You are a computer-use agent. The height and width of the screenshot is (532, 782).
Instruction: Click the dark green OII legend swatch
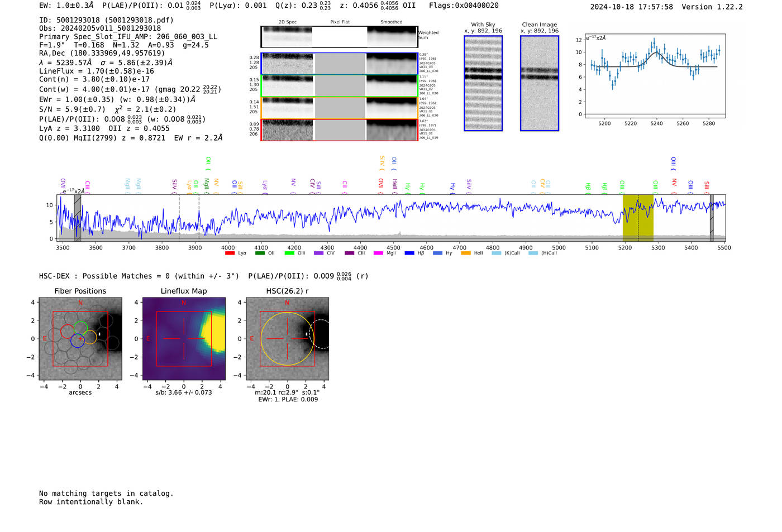click(260, 253)
